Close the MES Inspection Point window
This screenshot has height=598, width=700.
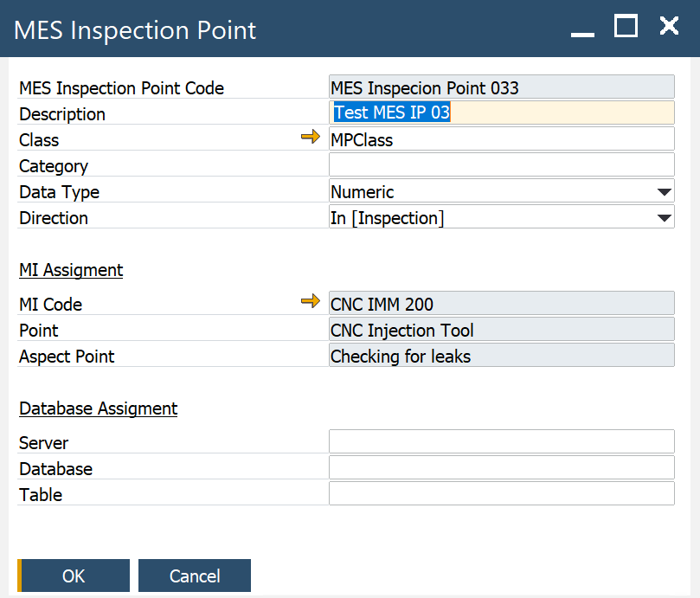[669, 27]
